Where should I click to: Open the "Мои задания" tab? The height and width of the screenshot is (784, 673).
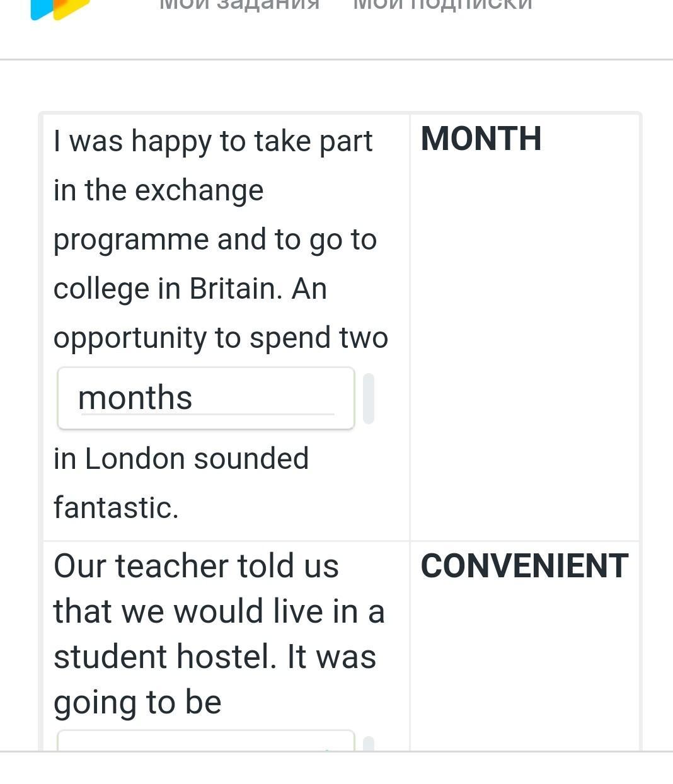[239, 5]
